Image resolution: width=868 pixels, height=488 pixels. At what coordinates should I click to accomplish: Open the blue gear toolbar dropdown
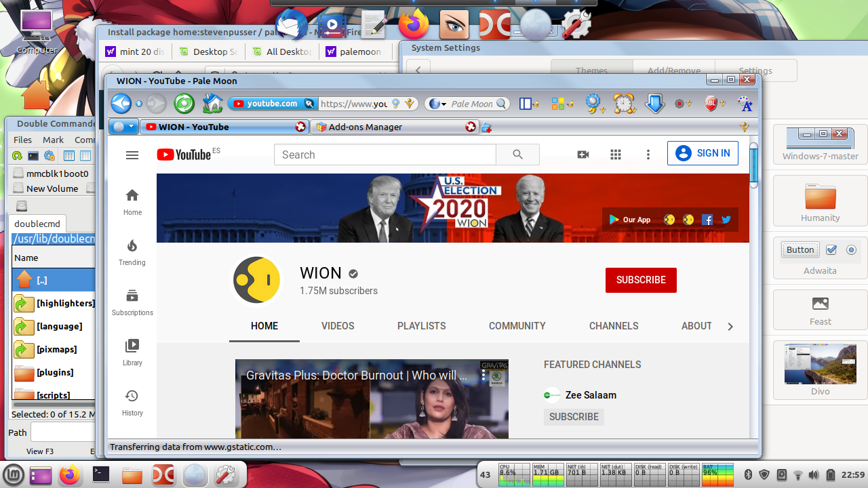[x=595, y=104]
